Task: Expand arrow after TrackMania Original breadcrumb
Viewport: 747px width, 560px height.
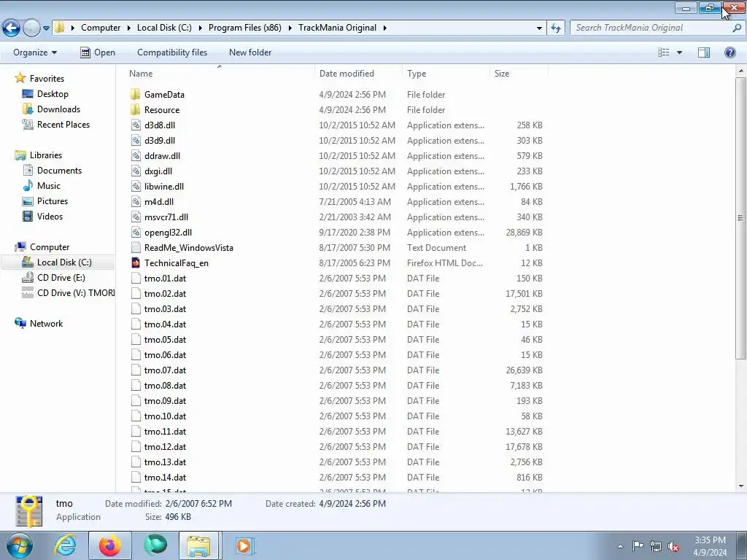Action: 385,28
